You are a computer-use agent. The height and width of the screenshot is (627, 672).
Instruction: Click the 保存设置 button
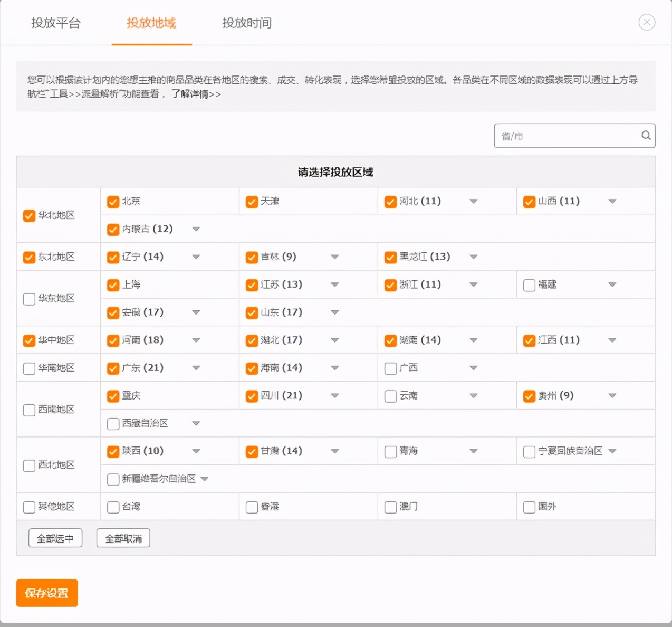point(46,593)
